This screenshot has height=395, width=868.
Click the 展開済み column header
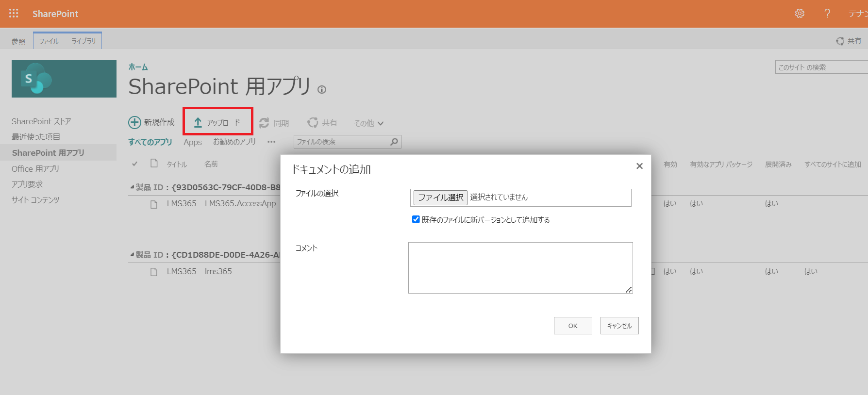pyautogui.click(x=778, y=165)
